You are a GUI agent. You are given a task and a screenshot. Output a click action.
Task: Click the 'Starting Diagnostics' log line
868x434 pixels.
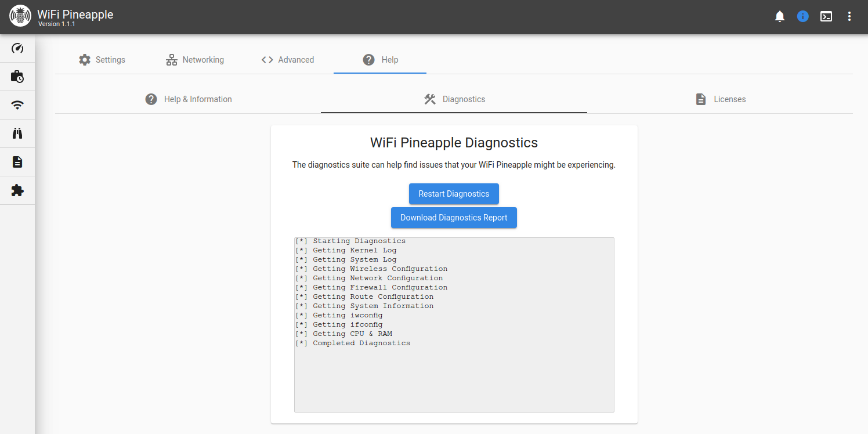[x=350, y=241]
